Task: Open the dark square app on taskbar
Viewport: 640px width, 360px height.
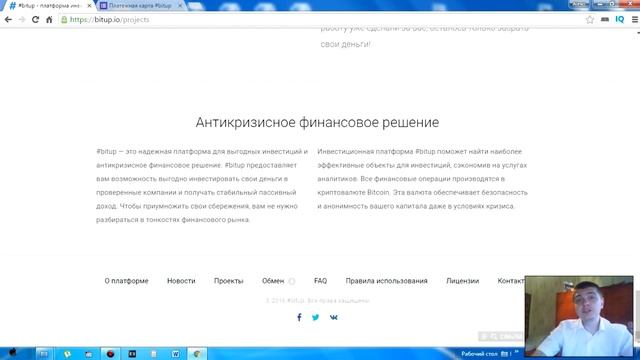Action: pyautogui.click(x=132, y=354)
